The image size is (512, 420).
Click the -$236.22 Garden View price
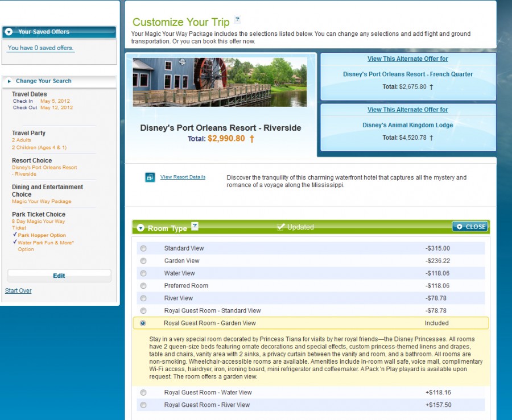[437, 261]
